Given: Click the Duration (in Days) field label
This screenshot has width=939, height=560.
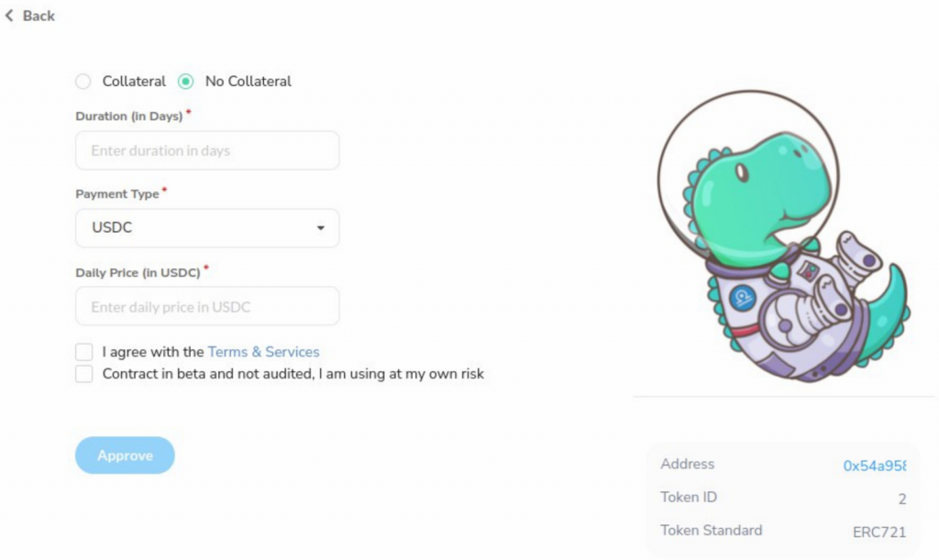Looking at the screenshot, I should point(128,116).
